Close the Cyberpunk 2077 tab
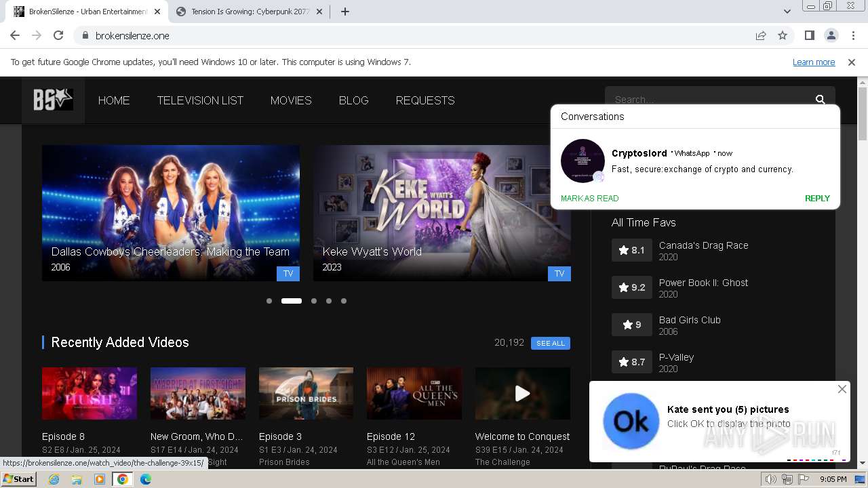Image resolution: width=868 pixels, height=488 pixels. [x=320, y=12]
